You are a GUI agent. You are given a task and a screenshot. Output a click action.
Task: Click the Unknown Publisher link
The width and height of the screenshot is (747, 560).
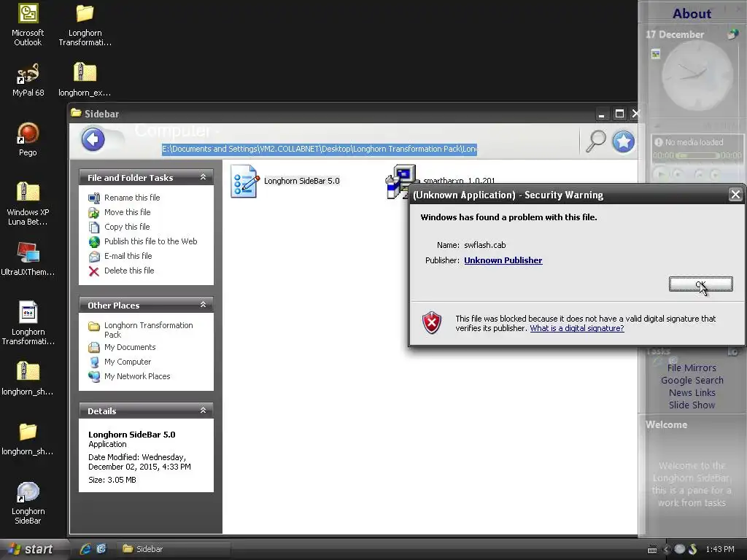[x=503, y=260]
